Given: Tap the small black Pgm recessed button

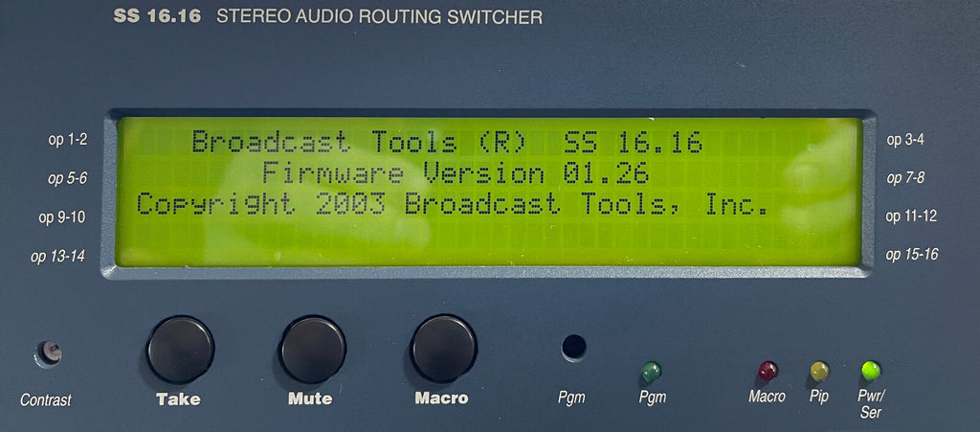Looking at the screenshot, I should (574, 347).
